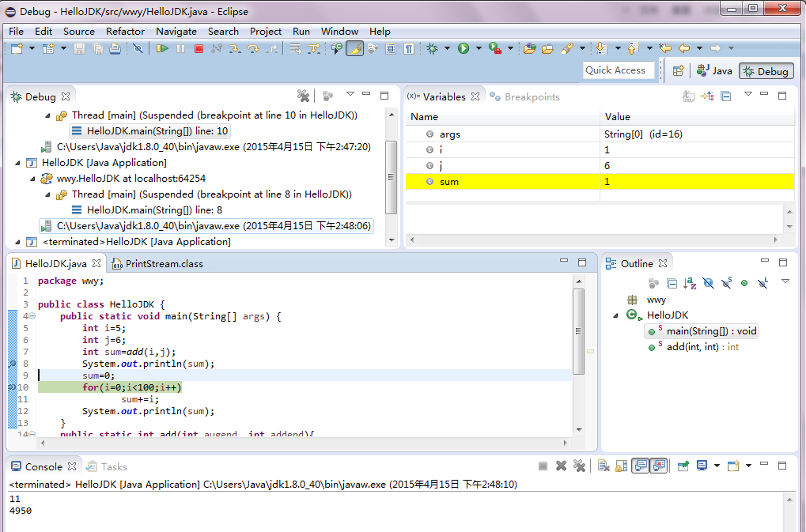Screen dimensions: 806x532
Task: Click the Skip All Breakpoints icon
Action: pos(138,49)
